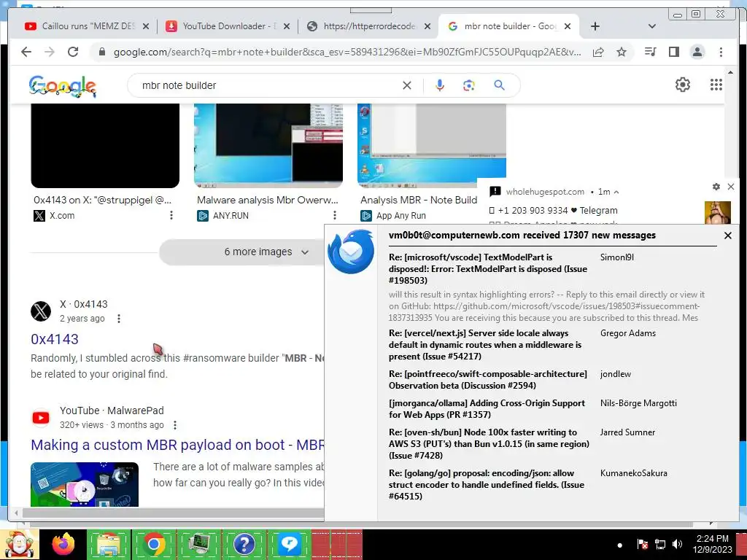The height and width of the screenshot is (560, 747).
Task: Go forward to the next page
Action: click(x=50, y=52)
